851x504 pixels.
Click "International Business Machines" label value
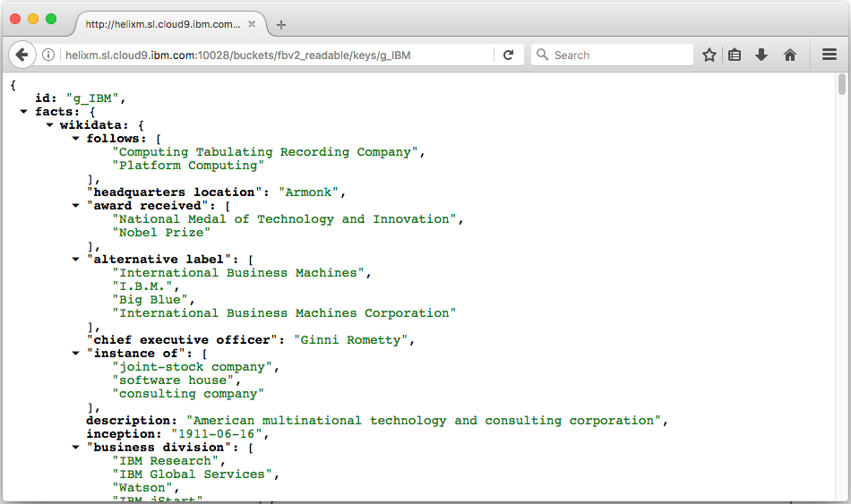click(238, 273)
